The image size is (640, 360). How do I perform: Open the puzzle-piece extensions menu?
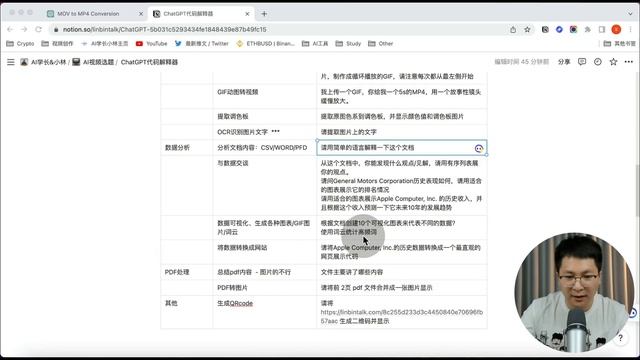[588, 29]
